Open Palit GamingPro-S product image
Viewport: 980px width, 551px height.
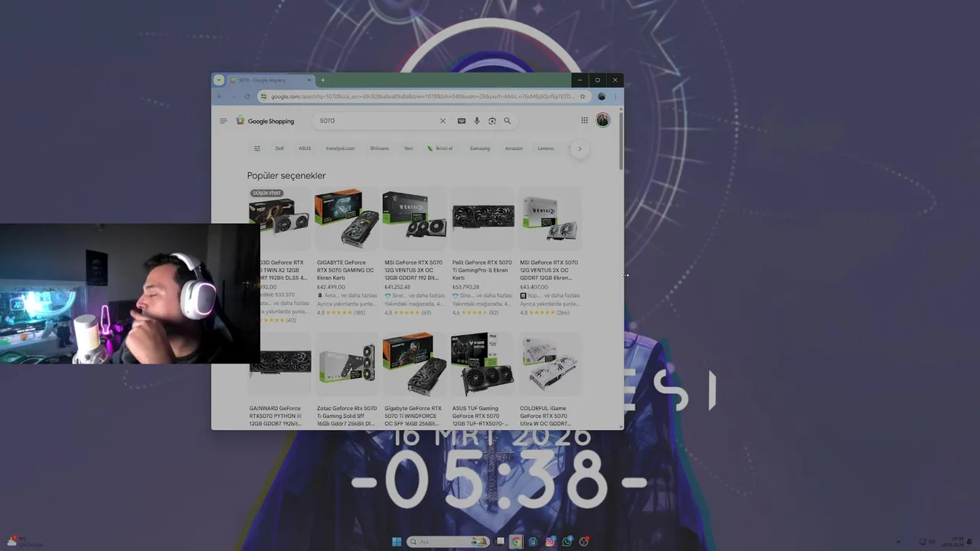tap(482, 219)
